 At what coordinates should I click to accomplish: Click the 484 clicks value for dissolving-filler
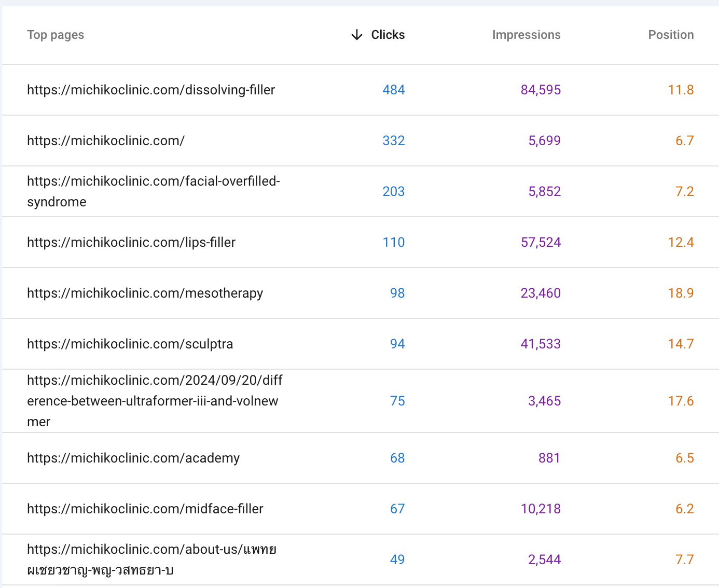click(394, 90)
